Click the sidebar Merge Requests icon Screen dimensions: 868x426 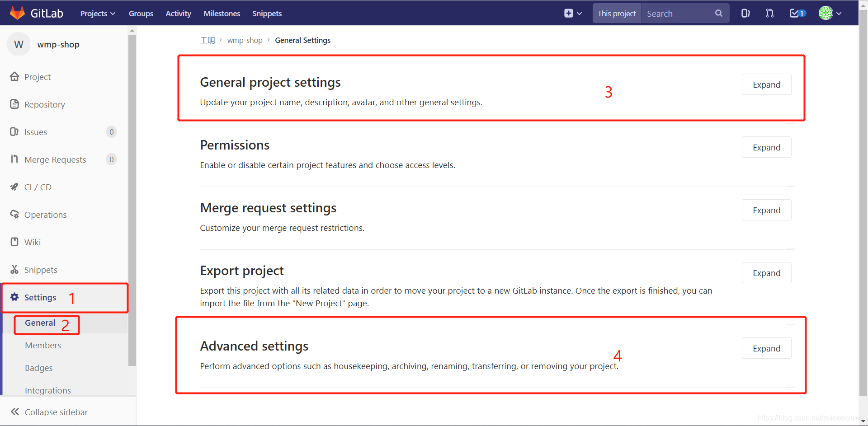[14, 159]
